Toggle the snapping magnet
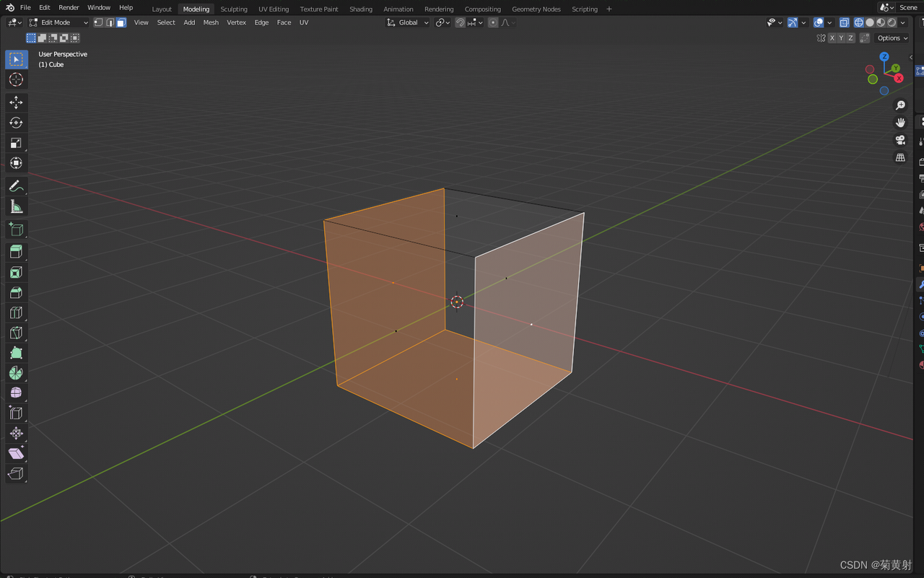Image resolution: width=924 pixels, height=578 pixels. coord(460,22)
